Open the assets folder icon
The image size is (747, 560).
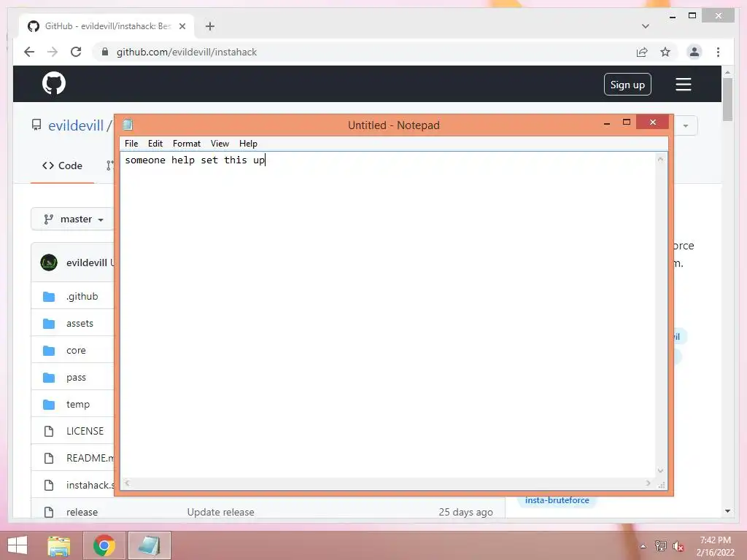pos(49,324)
